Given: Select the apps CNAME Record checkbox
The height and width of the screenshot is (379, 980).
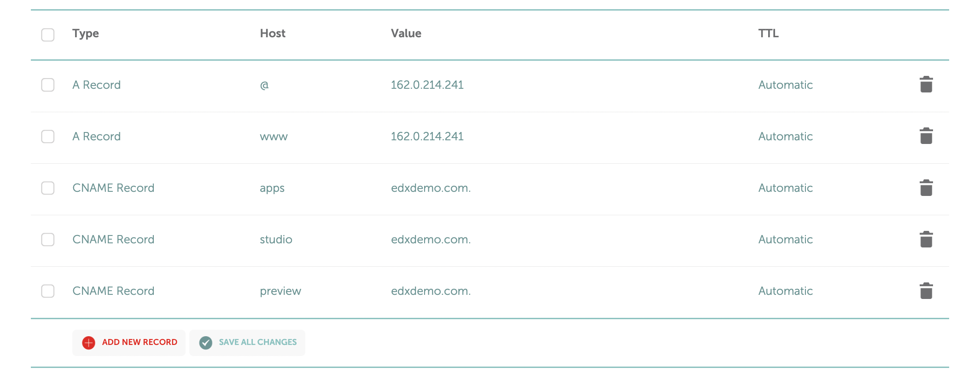Looking at the screenshot, I should tap(48, 188).
